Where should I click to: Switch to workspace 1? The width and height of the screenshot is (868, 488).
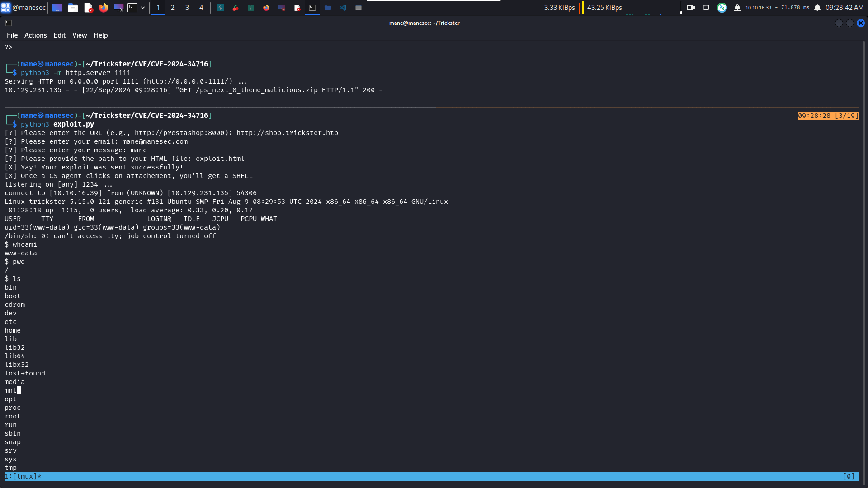pos(158,8)
